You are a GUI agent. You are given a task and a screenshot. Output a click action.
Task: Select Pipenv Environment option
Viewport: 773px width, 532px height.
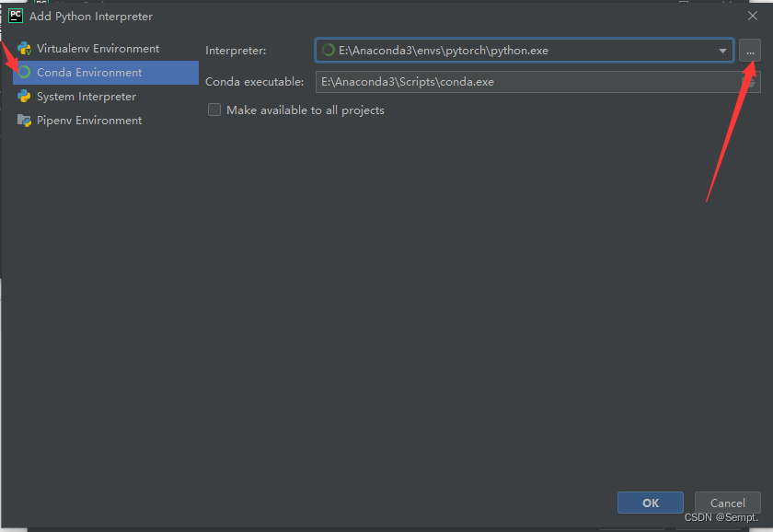click(x=106, y=121)
